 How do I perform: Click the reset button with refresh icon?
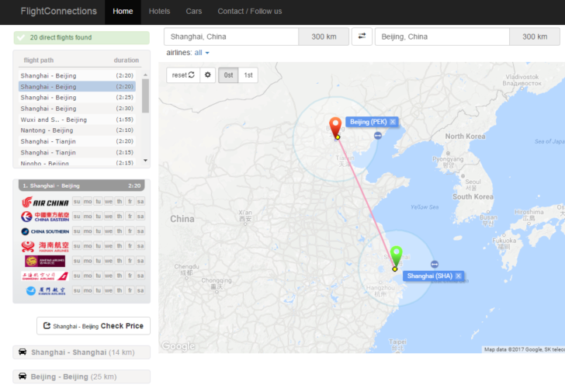click(183, 75)
